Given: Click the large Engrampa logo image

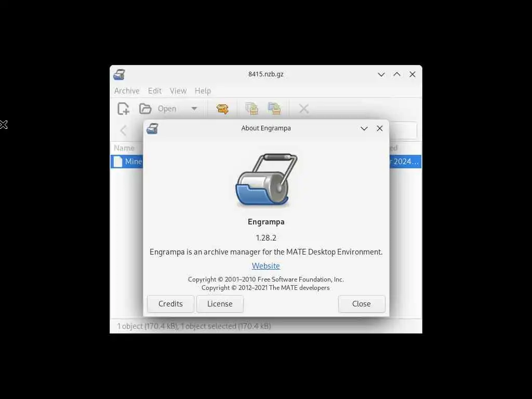Looking at the screenshot, I should 267,180.
